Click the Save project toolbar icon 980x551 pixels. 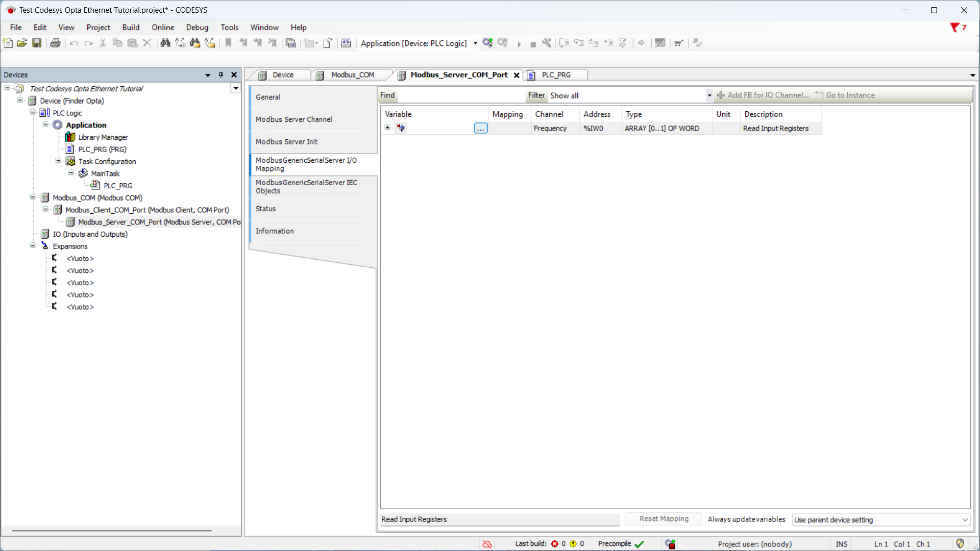click(37, 43)
